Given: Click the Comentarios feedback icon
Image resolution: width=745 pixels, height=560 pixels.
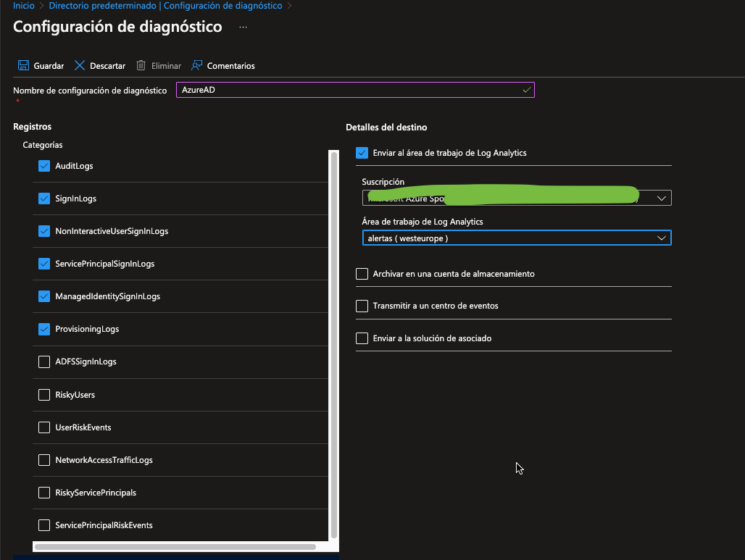Looking at the screenshot, I should pyautogui.click(x=196, y=66).
